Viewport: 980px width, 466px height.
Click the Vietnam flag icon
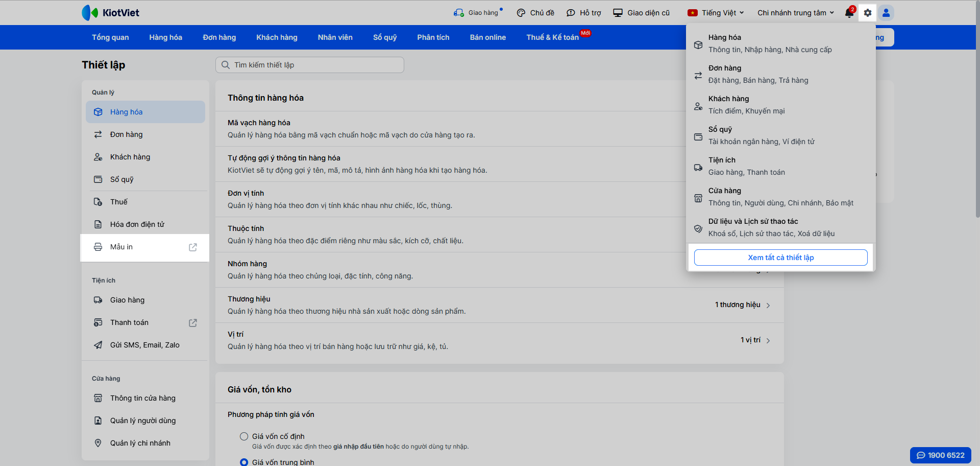[693, 13]
